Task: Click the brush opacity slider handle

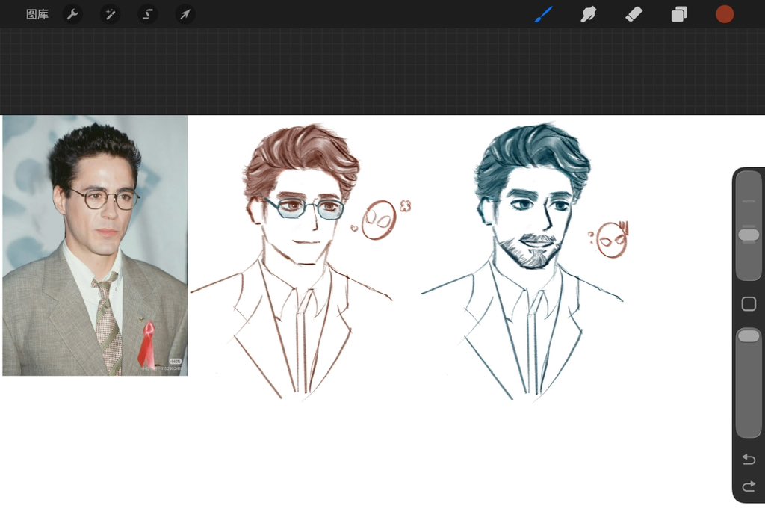Action: [x=749, y=335]
